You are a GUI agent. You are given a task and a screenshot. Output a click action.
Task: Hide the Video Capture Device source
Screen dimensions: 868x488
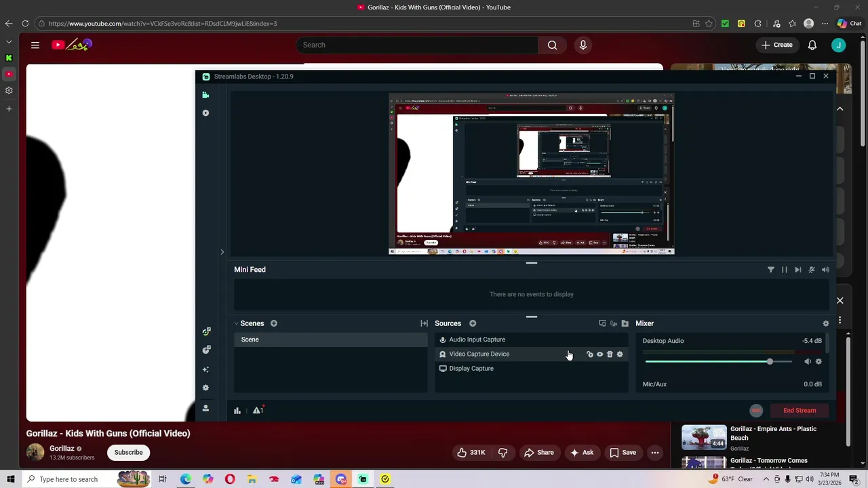coord(599,354)
